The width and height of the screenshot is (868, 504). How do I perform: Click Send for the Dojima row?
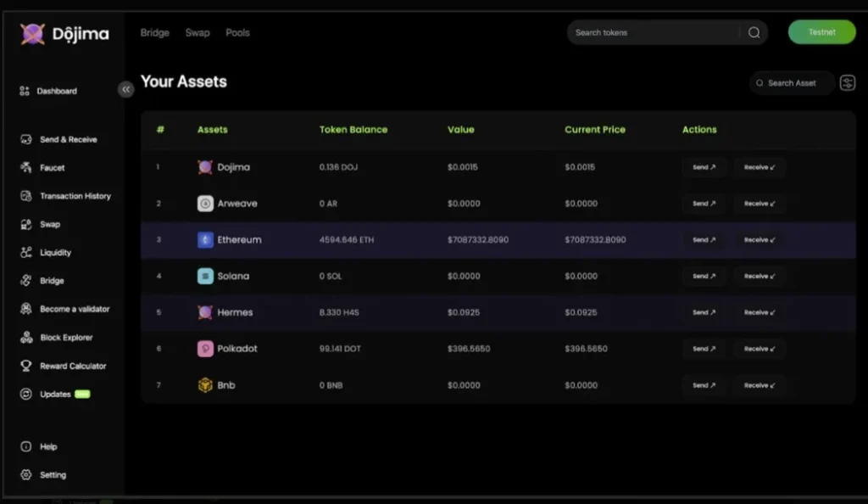pos(704,166)
